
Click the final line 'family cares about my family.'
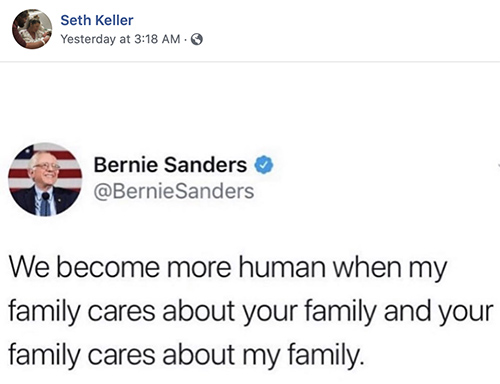(186, 355)
